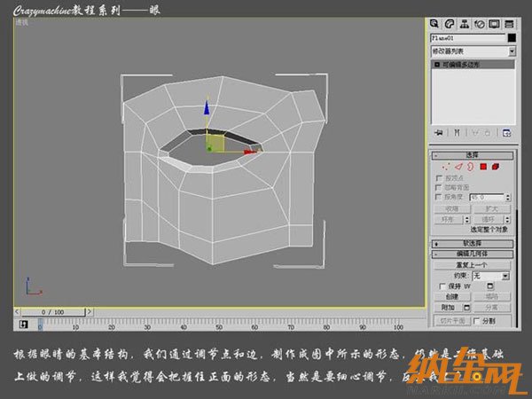Screen dimensions: 532x399
Task: Open the Mini Curve Editor icon by the track bar
Action: [23, 324]
